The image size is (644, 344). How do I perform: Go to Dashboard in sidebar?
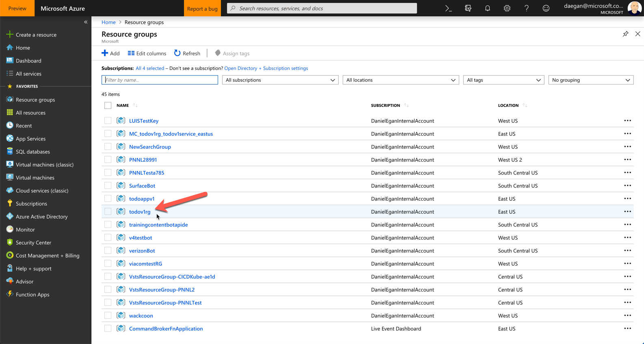(28, 61)
